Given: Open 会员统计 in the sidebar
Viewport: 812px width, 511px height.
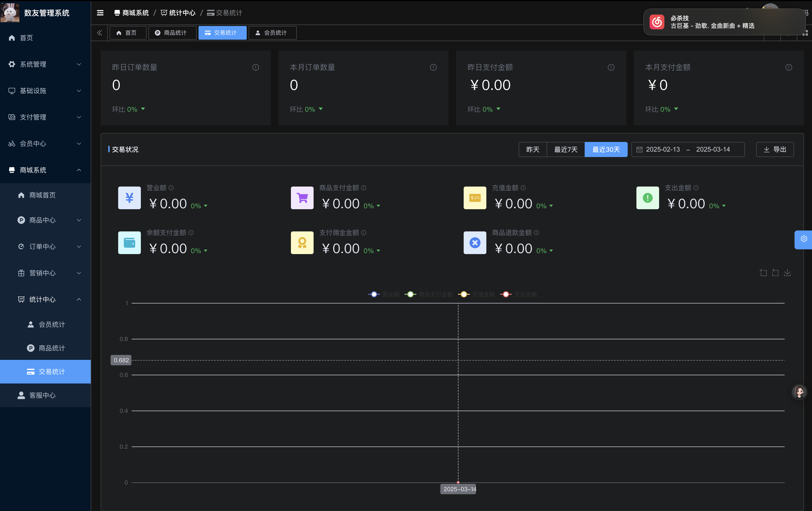Looking at the screenshot, I should [45, 324].
